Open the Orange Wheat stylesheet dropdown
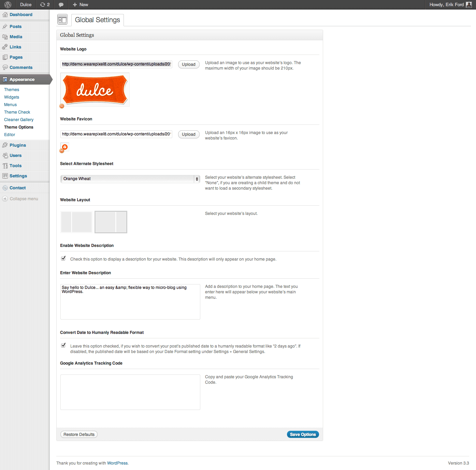476x470 pixels. click(x=130, y=179)
